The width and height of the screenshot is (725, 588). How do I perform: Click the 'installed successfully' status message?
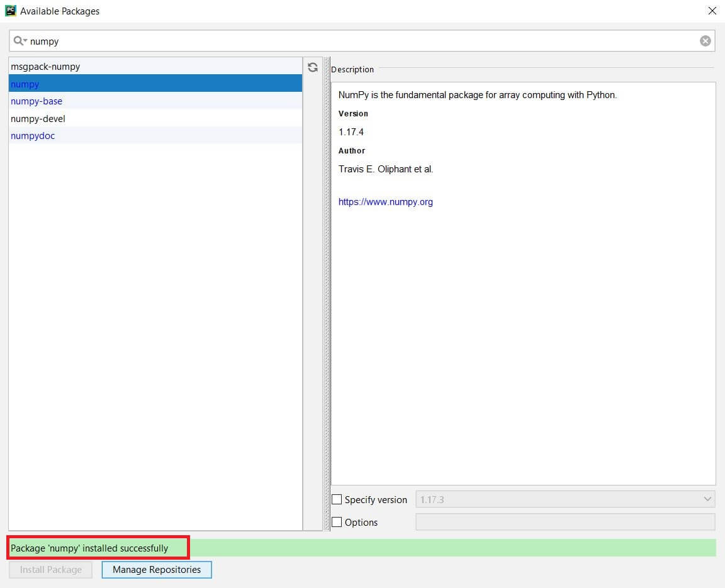point(89,548)
